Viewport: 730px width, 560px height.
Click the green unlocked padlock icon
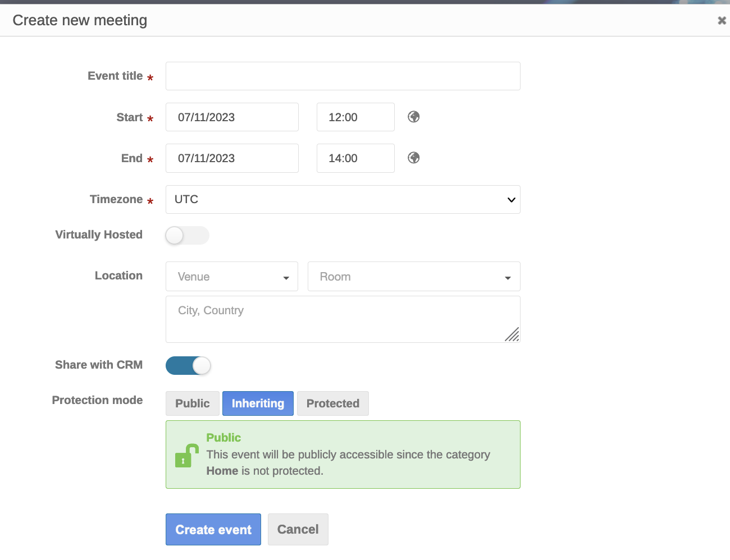[186, 456]
